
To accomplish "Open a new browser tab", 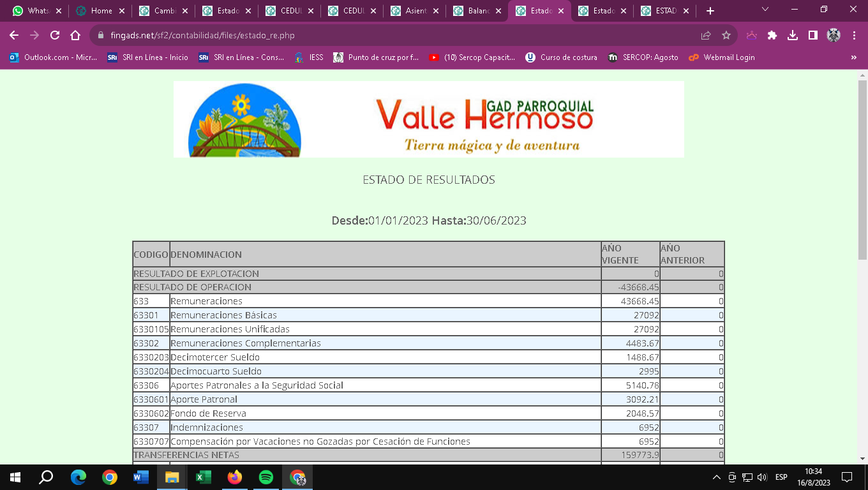I will coord(710,11).
